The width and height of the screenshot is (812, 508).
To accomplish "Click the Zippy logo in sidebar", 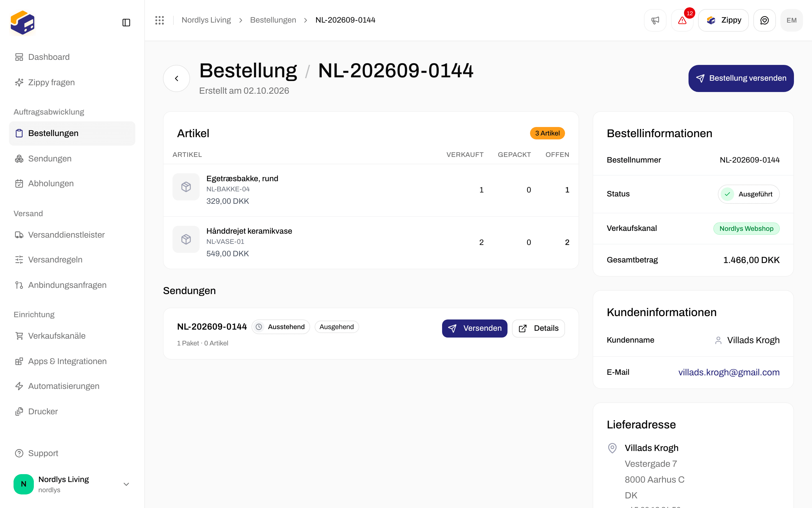I will click(x=23, y=23).
